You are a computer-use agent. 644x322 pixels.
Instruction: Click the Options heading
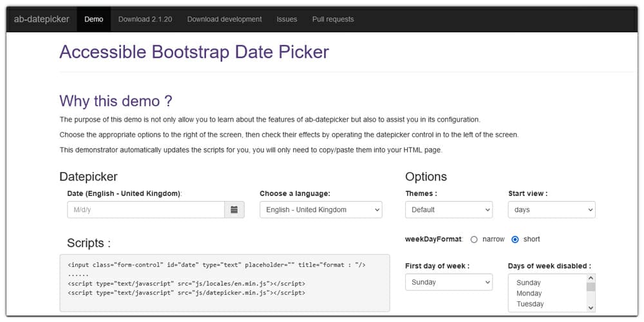(x=426, y=176)
